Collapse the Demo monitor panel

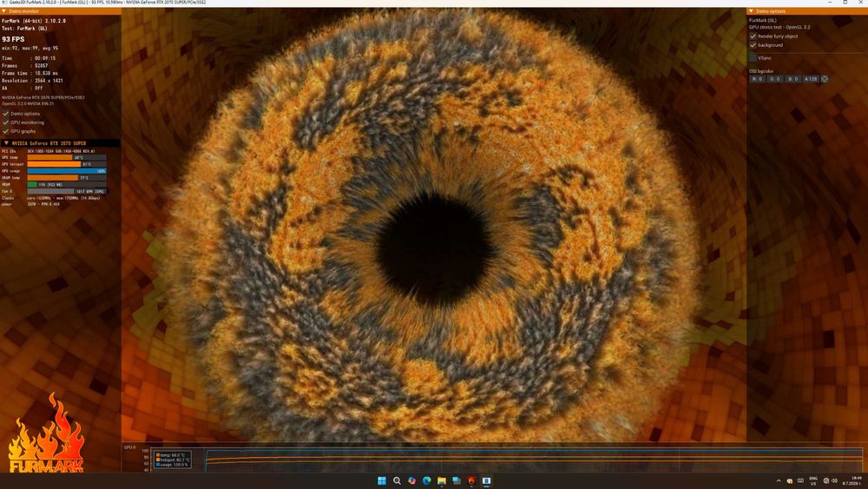[x=3, y=11]
